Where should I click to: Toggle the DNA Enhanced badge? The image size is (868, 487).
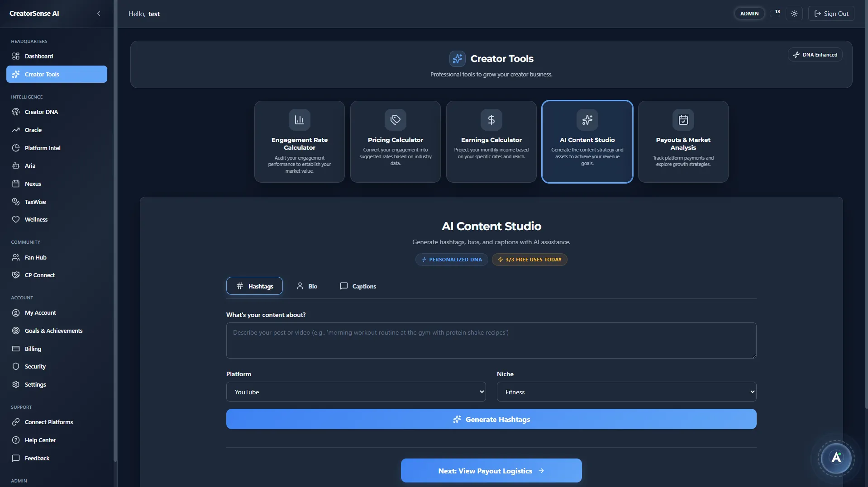(x=815, y=54)
